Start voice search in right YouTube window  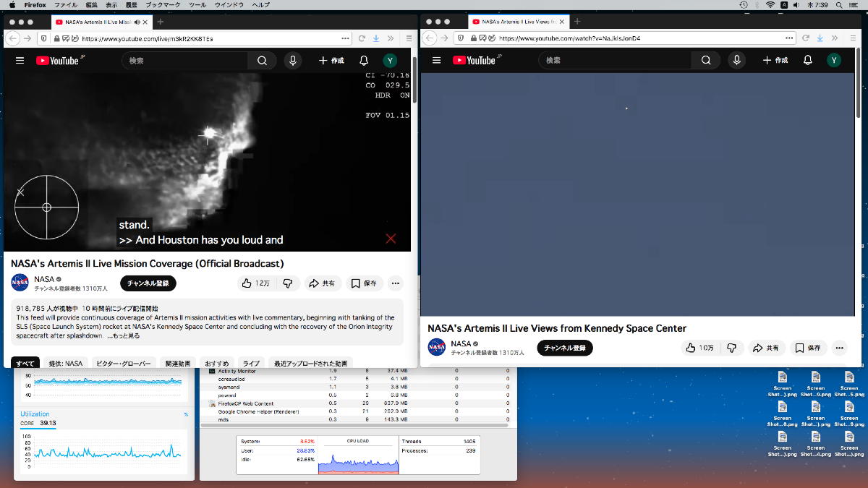[x=737, y=61]
